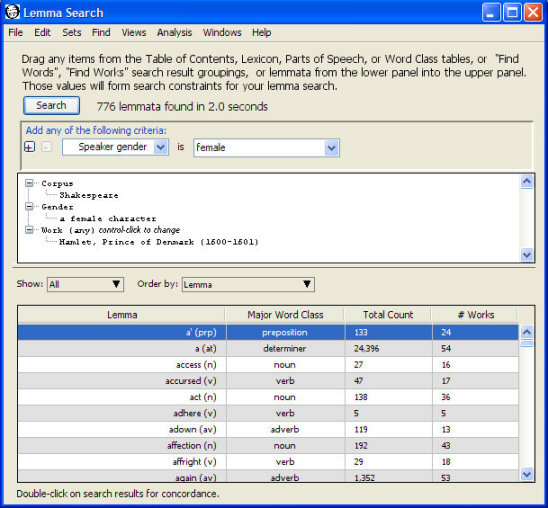Select the act (n) lemma row

tap(268, 397)
